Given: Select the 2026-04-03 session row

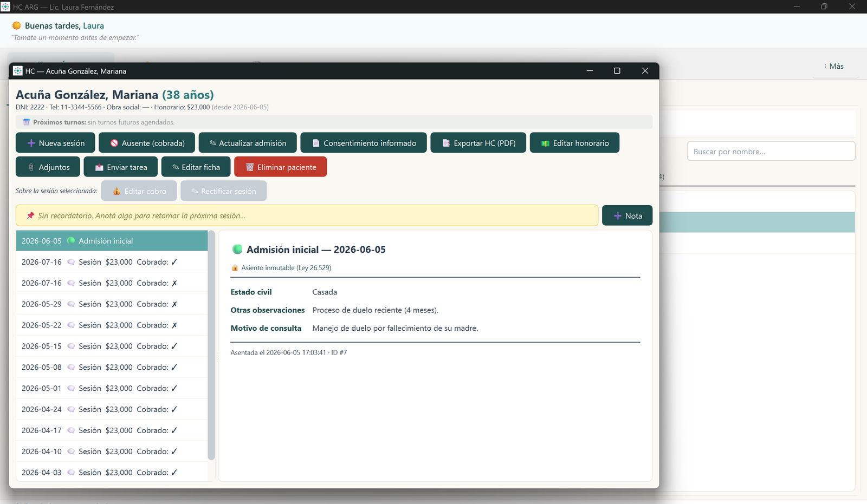Looking at the screenshot, I should pyautogui.click(x=112, y=473).
